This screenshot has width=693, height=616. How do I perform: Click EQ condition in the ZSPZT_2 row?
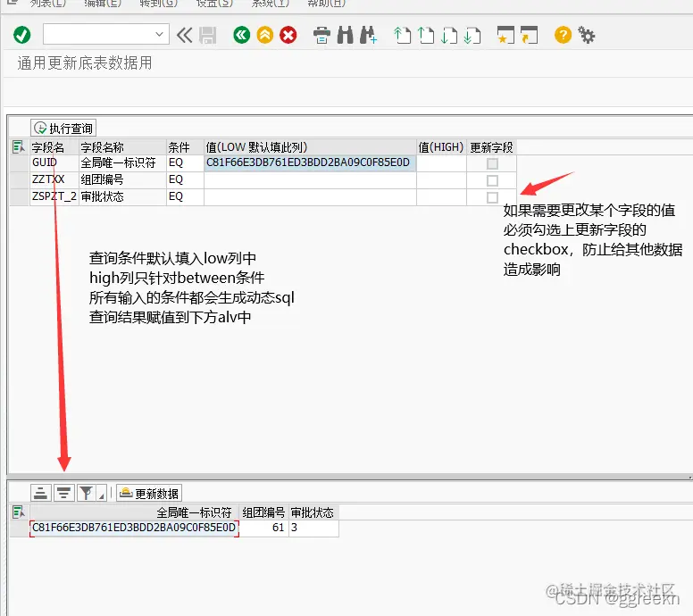point(185,196)
